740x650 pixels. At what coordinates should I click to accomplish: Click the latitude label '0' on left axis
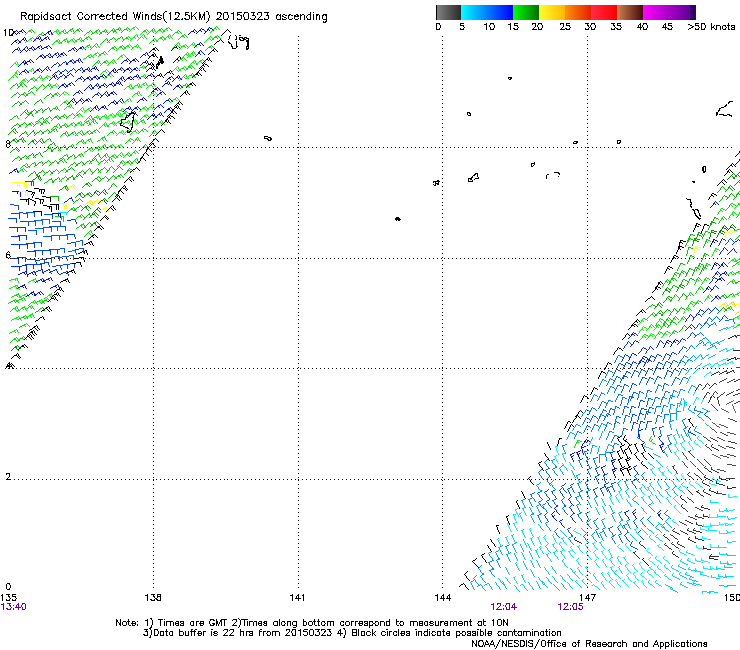[x=8, y=587]
